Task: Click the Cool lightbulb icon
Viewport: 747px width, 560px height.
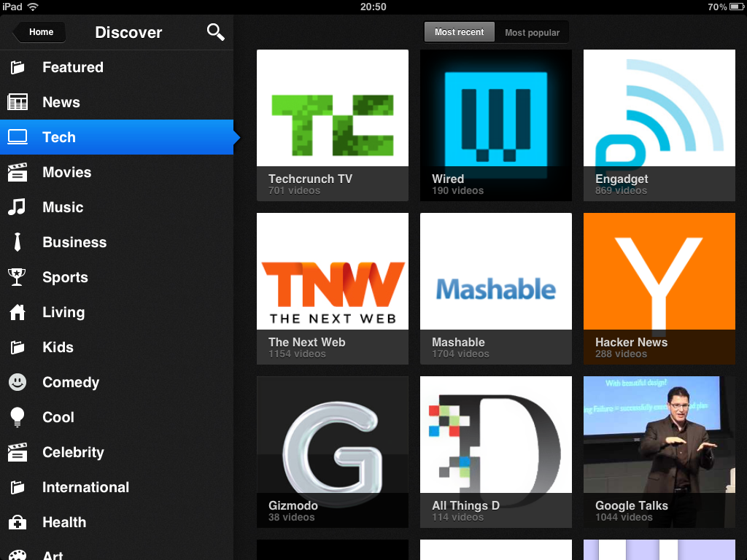Action: click(x=18, y=417)
